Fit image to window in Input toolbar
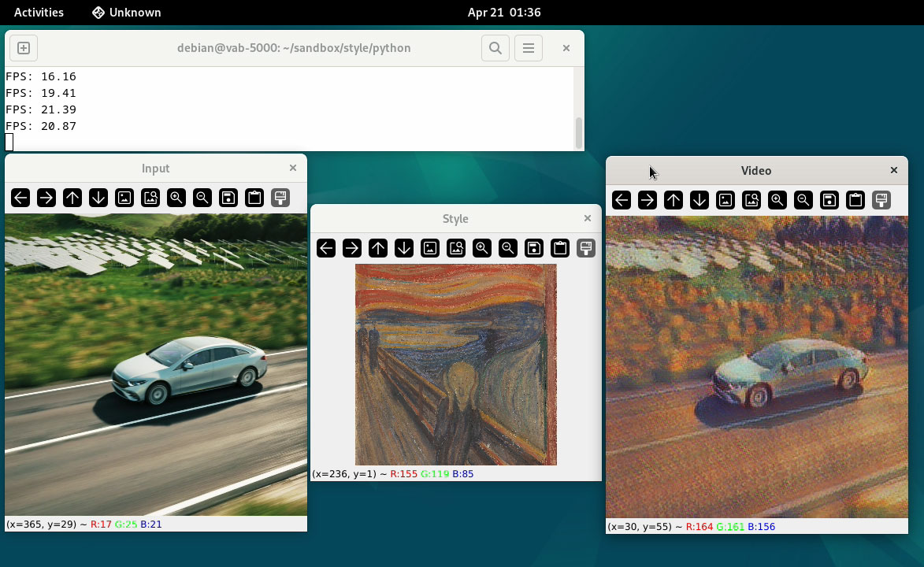This screenshot has height=567, width=924. (150, 198)
